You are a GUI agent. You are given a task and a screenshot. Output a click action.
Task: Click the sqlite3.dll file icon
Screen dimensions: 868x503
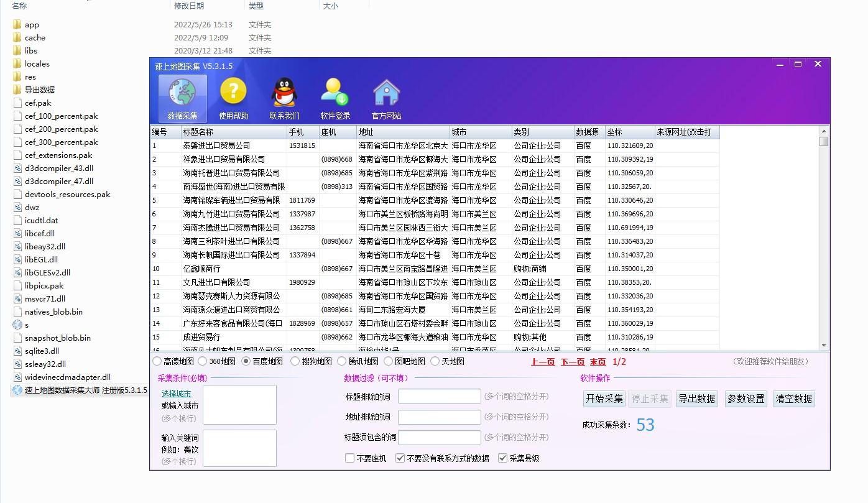click(x=17, y=351)
